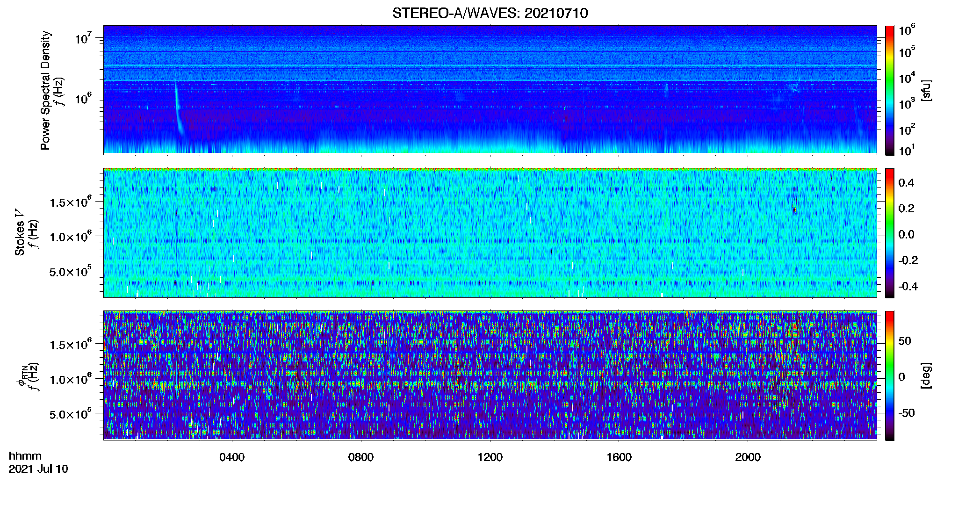Image resolution: width=980 pixels, height=505 pixels.
Task: Click the "-0.4" tick on Stokes V colorbar
Action: point(908,286)
